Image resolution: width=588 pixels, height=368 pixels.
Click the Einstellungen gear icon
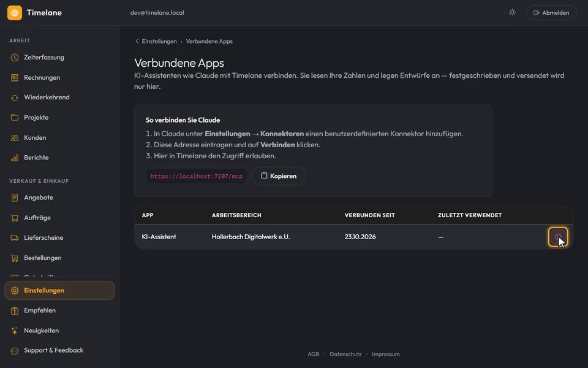(15, 291)
